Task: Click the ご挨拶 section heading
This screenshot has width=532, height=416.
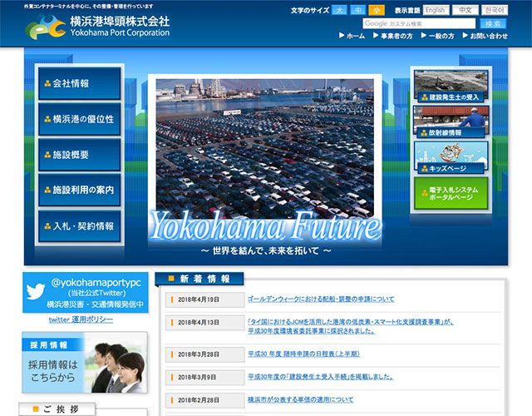Action: pyautogui.click(x=57, y=409)
